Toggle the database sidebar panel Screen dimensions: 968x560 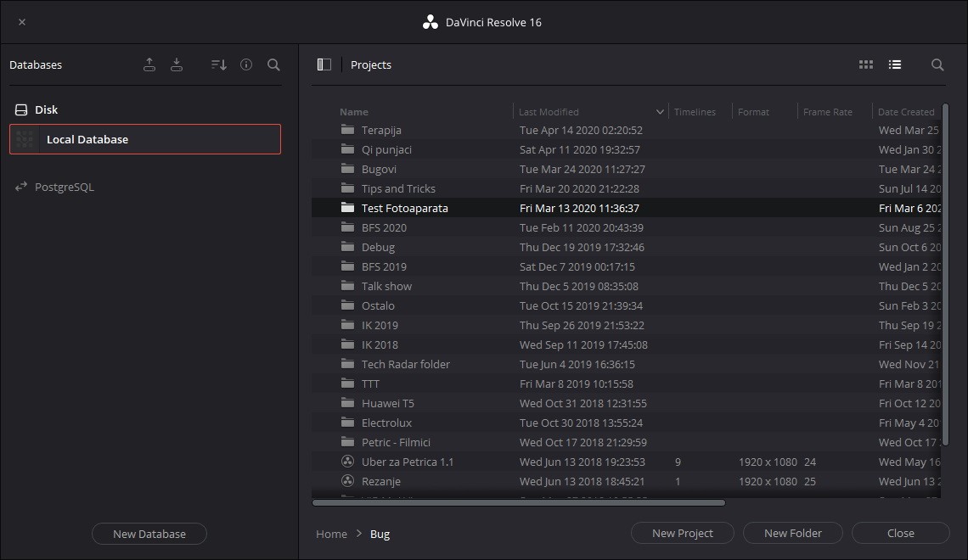(x=324, y=64)
